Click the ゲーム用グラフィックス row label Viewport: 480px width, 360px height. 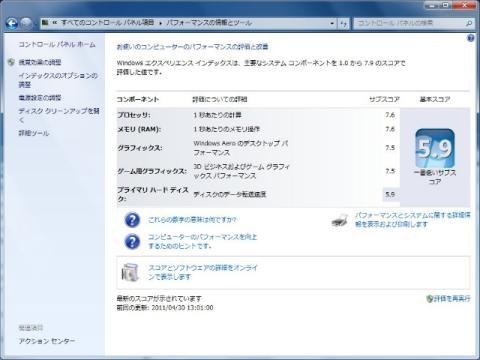tap(152, 171)
